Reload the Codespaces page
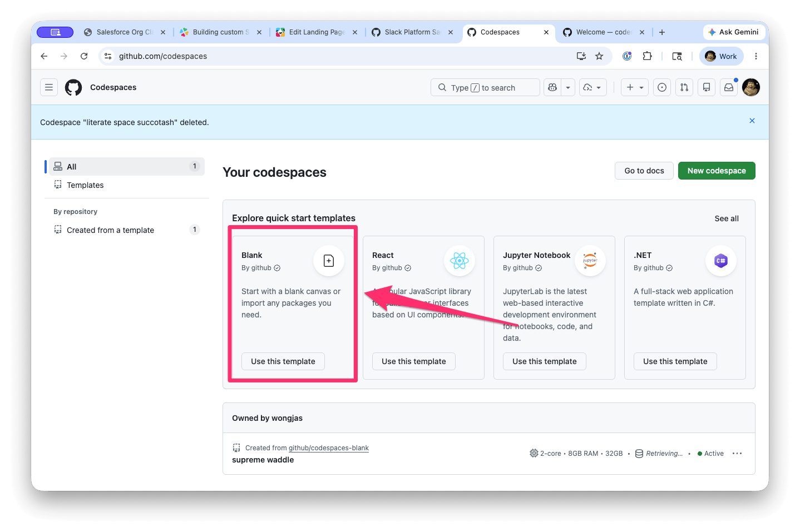The height and width of the screenshot is (532, 800). coord(84,56)
